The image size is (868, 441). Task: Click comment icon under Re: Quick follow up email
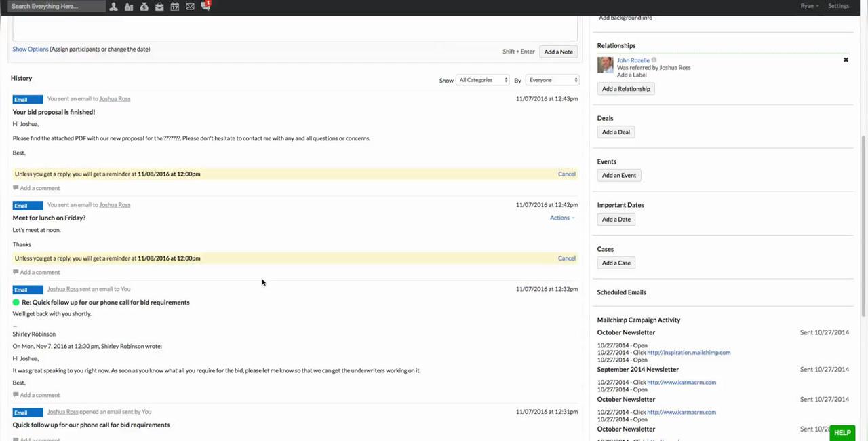pyautogui.click(x=16, y=395)
